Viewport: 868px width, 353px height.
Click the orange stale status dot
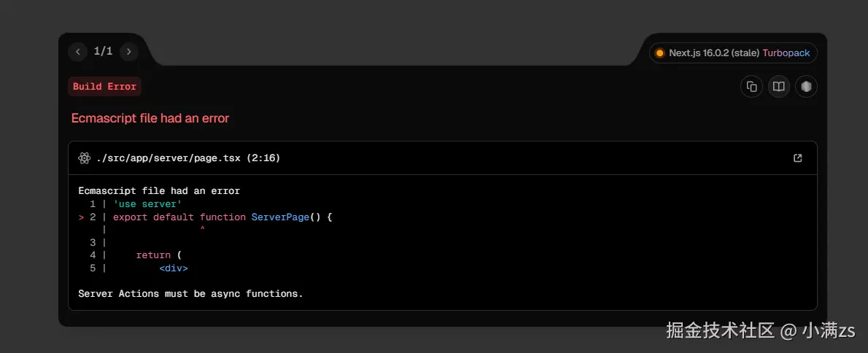(659, 53)
